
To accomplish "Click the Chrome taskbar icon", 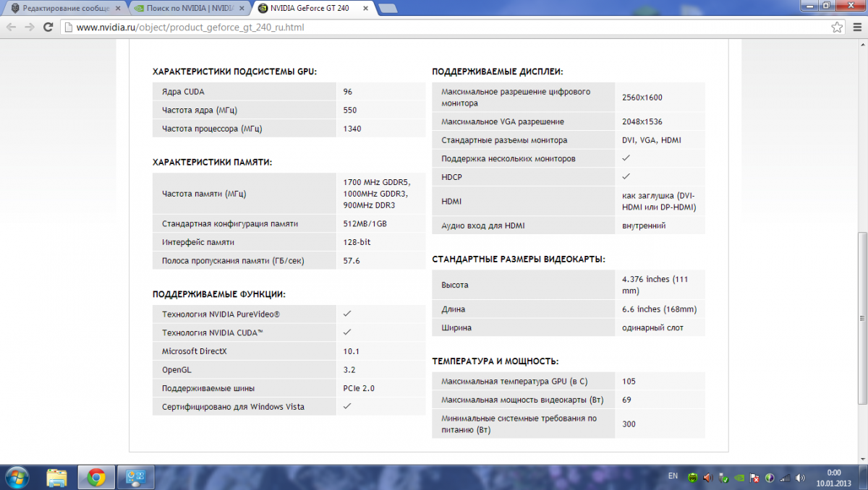I will 96,477.
